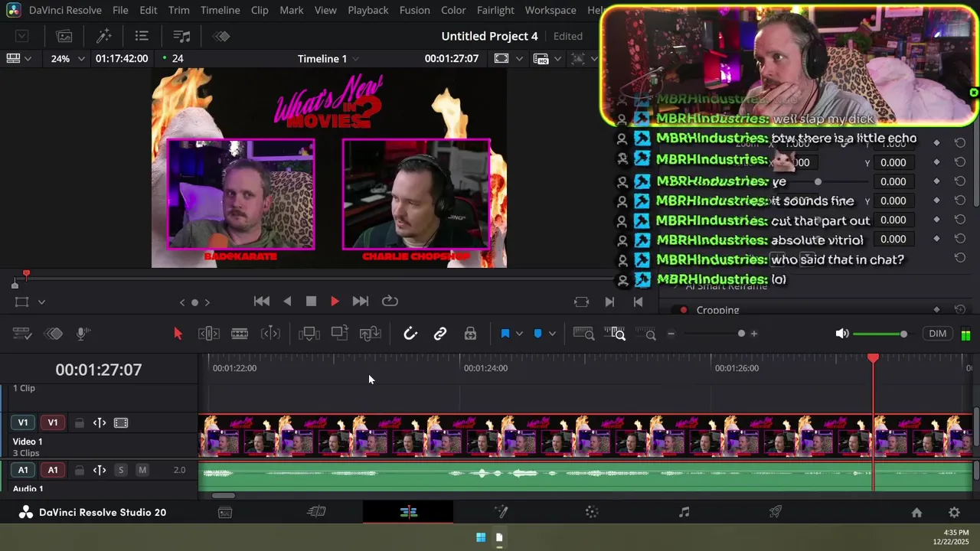Screen dimensions: 980x551
Task: Toggle position lock icon
Action: tap(470, 334)
